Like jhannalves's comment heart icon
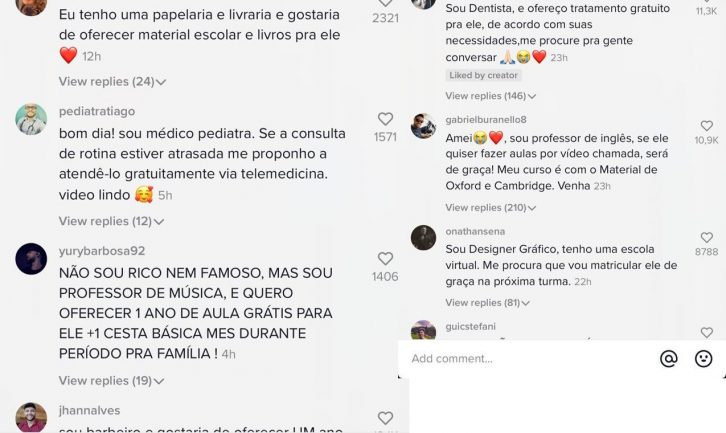The width and height of the screenshot is (726, 433). point(385,418)
